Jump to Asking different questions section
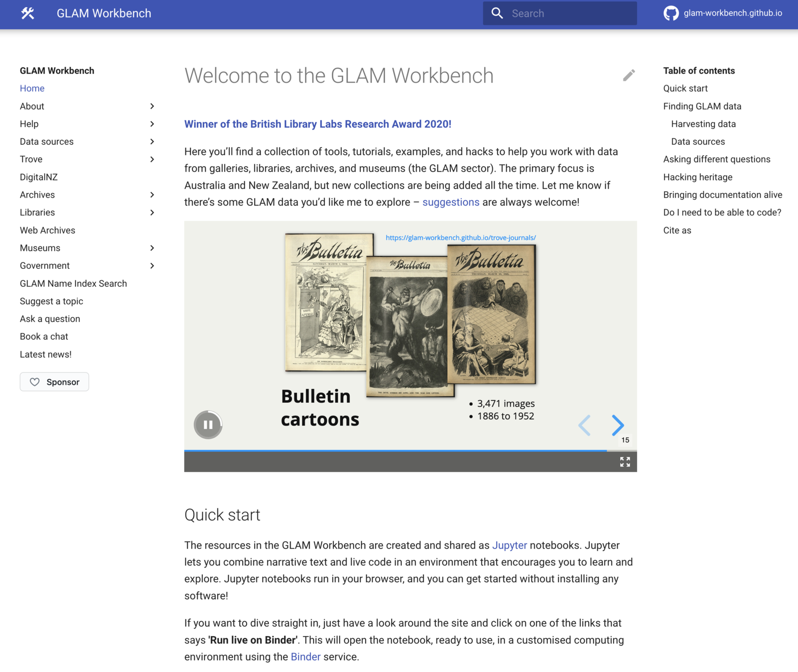The image size is (798, 672). (717, 159)
